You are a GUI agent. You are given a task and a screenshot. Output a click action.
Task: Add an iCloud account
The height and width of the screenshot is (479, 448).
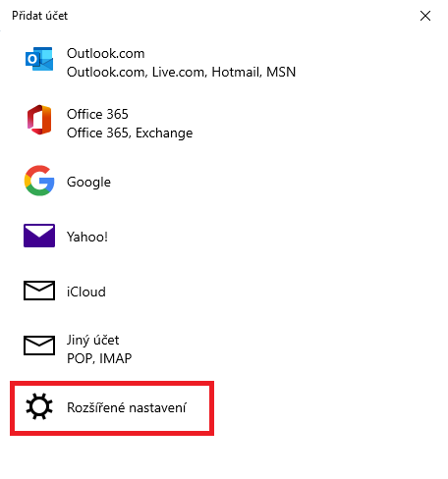click(86, 292)
